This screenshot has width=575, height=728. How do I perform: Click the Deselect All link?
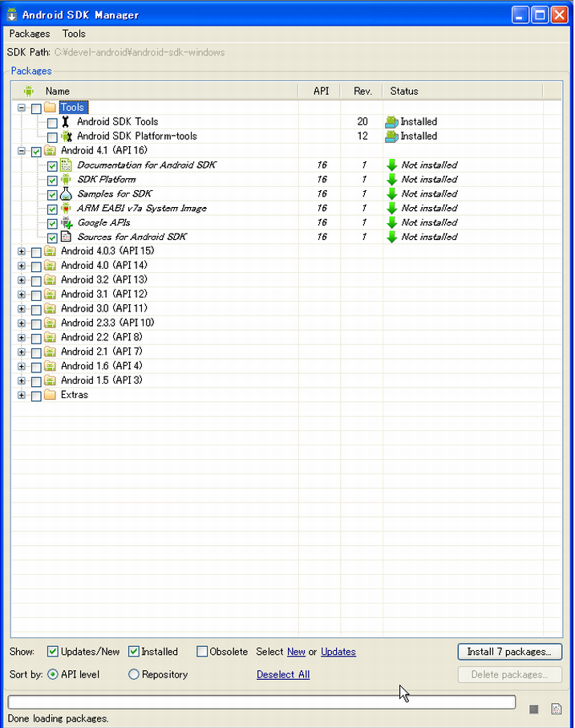coord(283,674)
